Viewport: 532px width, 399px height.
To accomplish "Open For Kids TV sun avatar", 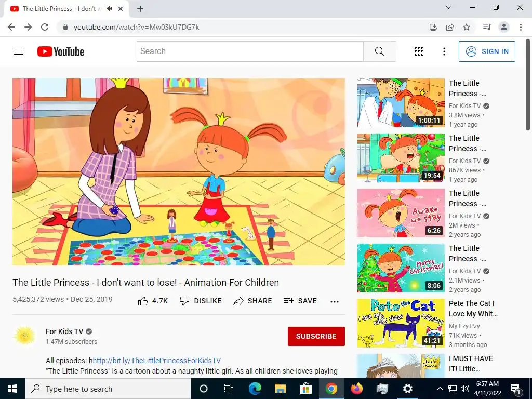I will click(x=24, y=336).
